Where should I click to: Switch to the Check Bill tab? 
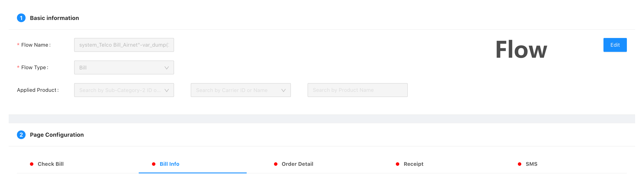click(x=51, y=164)
